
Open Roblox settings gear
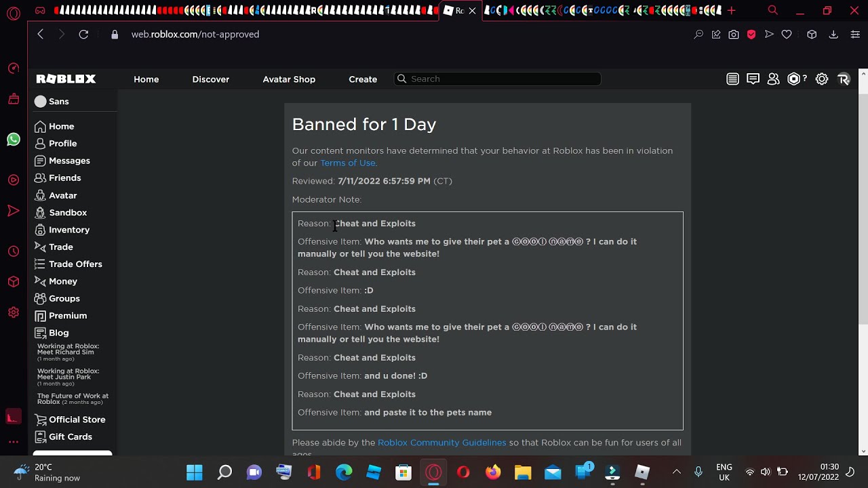click(822, 79)
